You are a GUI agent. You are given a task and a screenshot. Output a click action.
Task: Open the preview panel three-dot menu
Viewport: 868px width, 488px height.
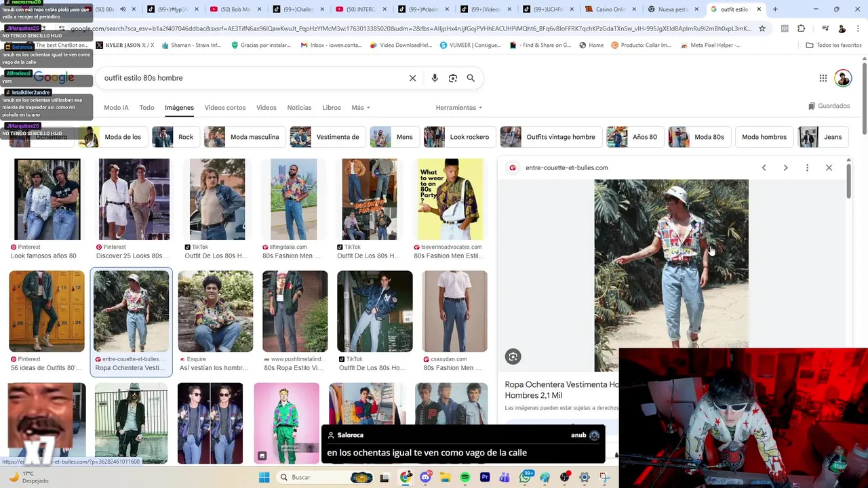pyautogui.click(x=807, y=167)
